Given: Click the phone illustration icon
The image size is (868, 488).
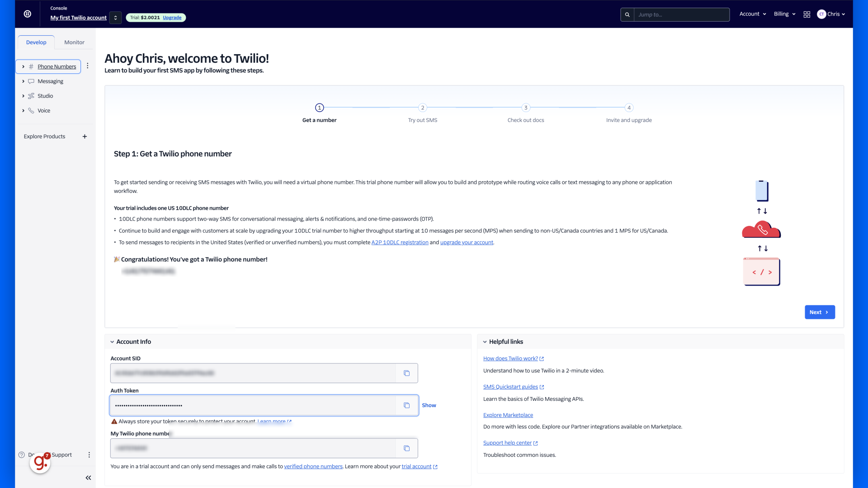Looking at the screenshot, I should [x=762, y=191].
